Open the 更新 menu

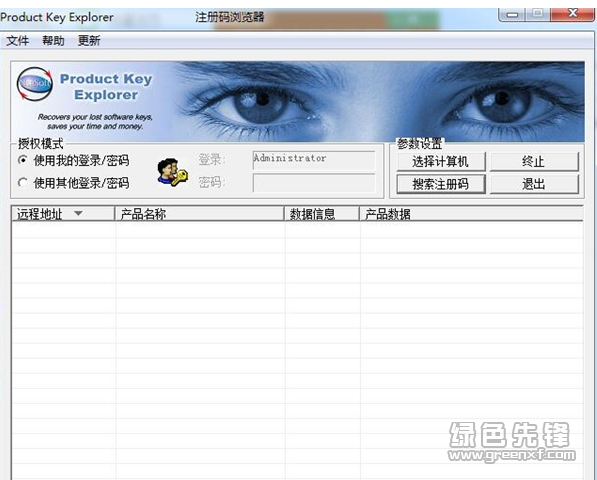coord(89,40)
